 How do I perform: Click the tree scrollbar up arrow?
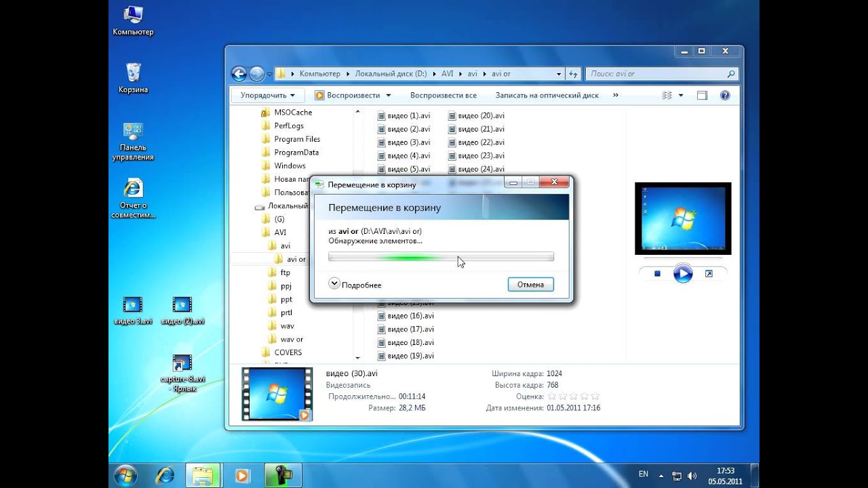pos(357,113)
